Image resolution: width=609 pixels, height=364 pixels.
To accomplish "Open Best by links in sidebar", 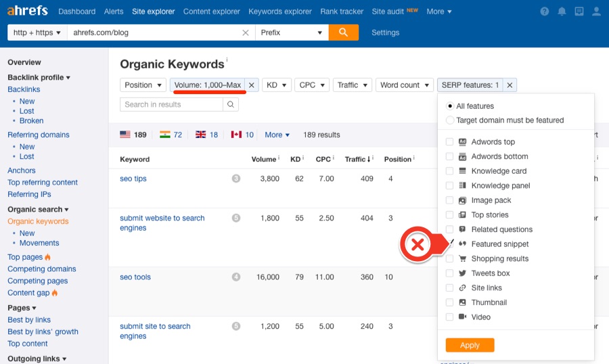I will tap(29, 320).
